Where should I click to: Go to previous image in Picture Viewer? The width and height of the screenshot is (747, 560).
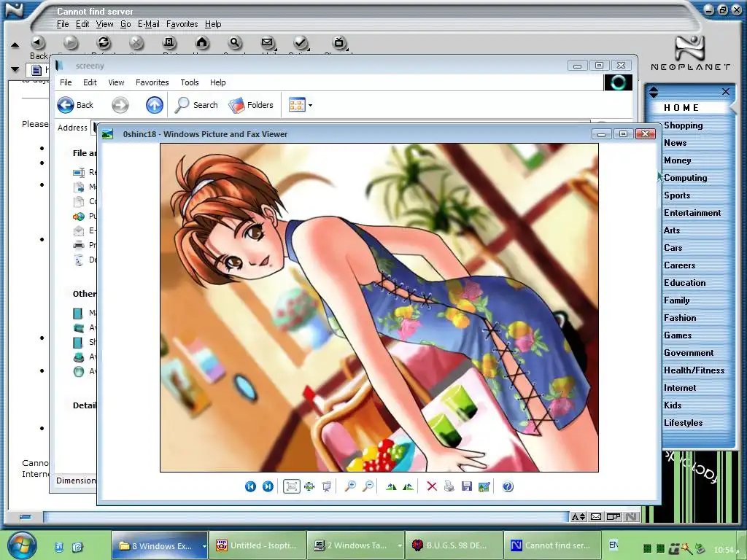tap(250, 486)
